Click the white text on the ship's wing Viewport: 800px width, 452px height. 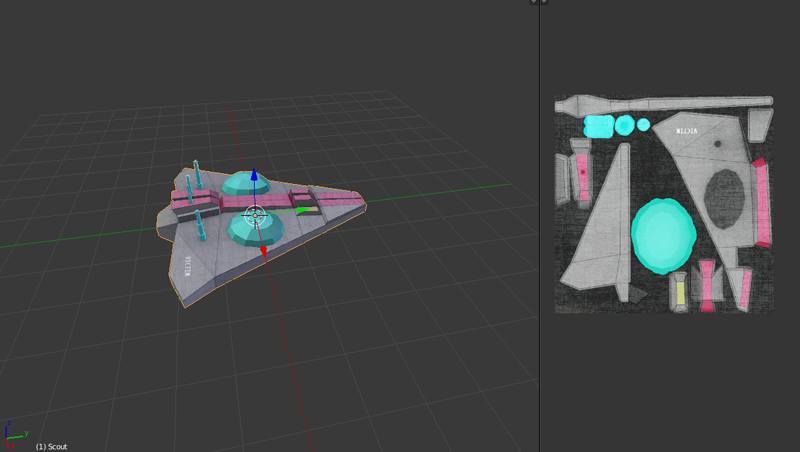188,264
